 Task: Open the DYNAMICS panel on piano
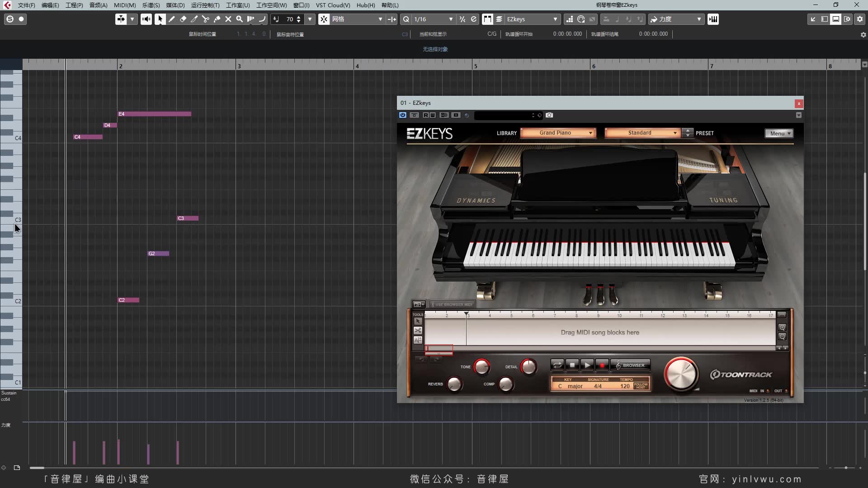click(476, 200)
